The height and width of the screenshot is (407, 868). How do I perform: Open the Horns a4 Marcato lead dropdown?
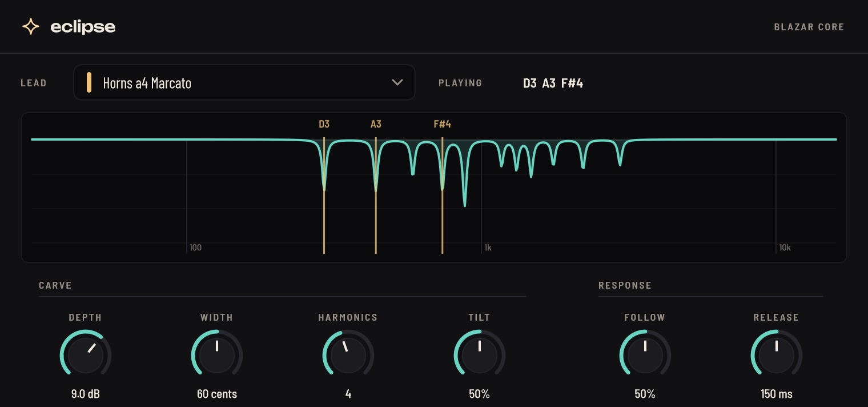[244, 82]
